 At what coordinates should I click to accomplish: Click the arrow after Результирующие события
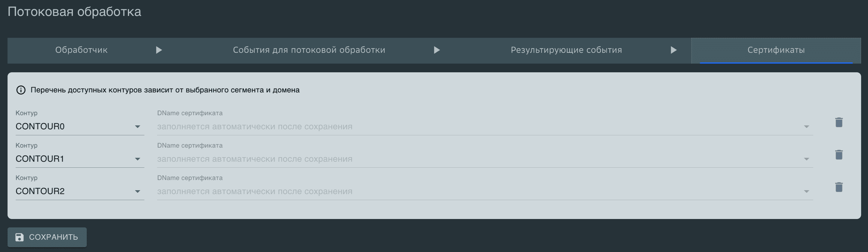(674, 50)
